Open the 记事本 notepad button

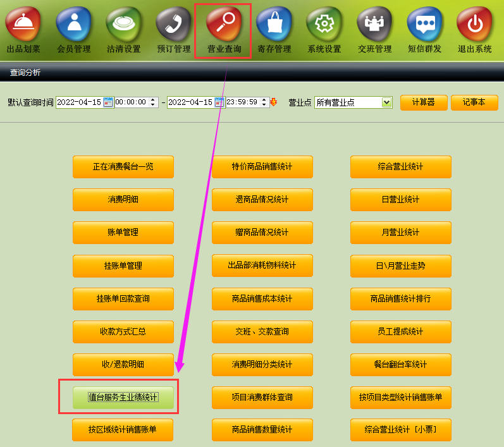(474, 102)
